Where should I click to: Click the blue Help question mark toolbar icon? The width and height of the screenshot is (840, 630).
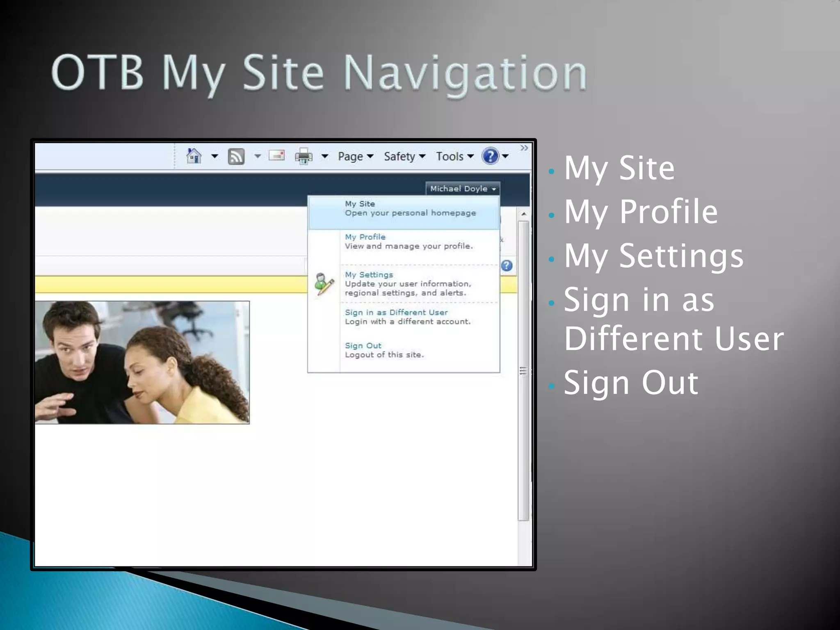pyautogui.click(x=490, y=156)
